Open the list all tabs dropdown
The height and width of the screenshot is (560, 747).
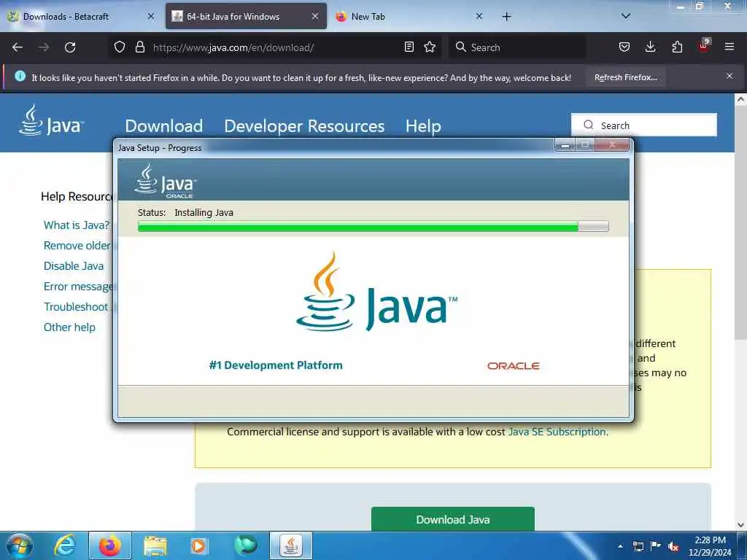[x=626, y=16]
